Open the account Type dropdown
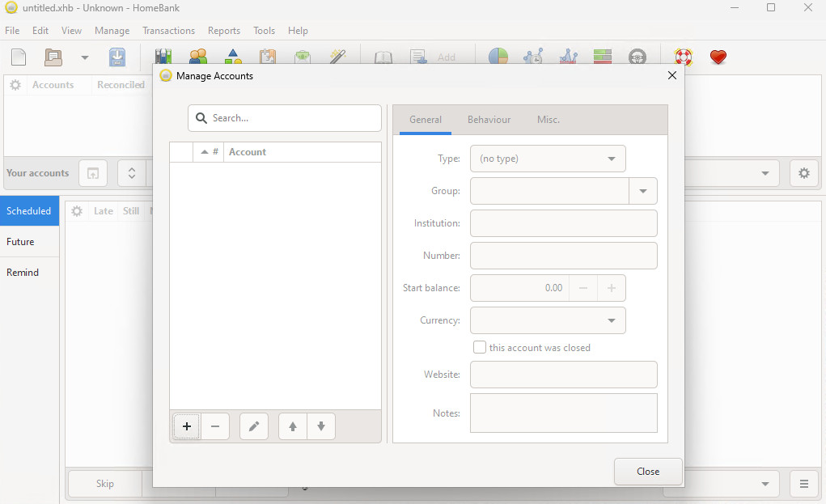Viewport: 826px width, 504px height. pyautogui.click(x=548, y=159)
